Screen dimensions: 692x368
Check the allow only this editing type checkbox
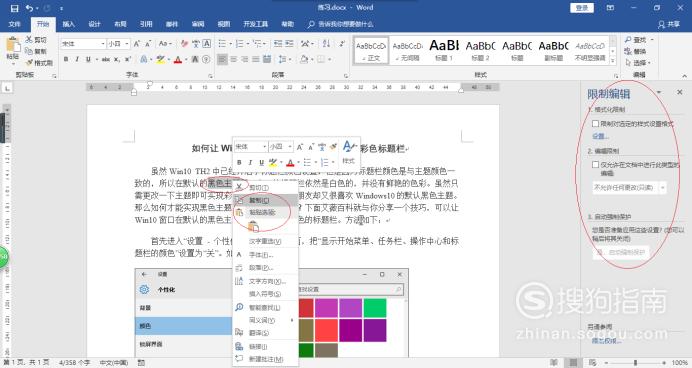595,165
